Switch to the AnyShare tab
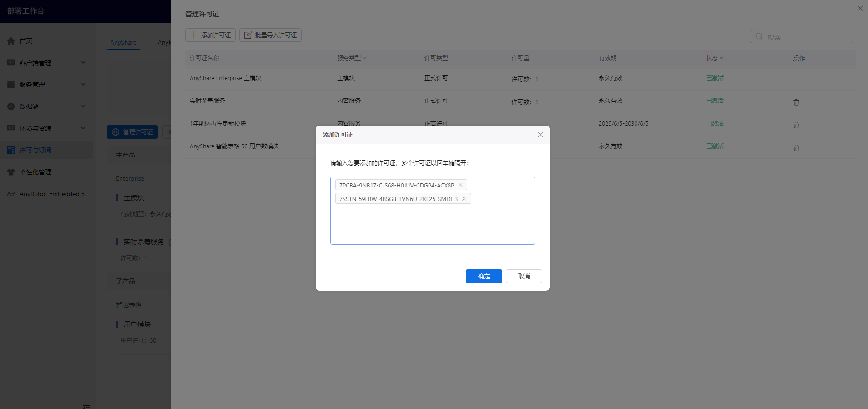 (123, 42)
